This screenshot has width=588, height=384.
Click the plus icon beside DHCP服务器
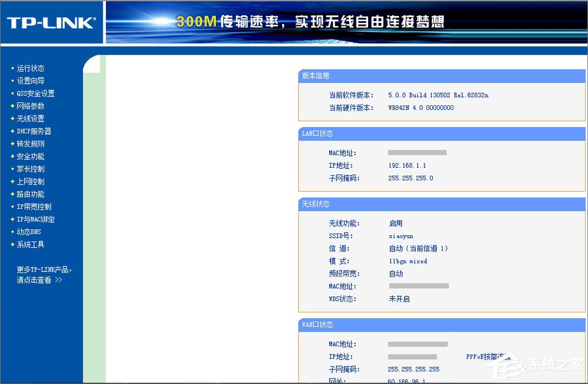[x=13, y=131]
